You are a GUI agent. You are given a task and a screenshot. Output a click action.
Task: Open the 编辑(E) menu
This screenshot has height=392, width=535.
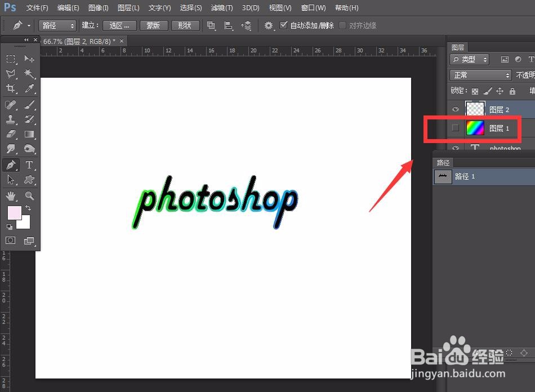click(68, 7)
